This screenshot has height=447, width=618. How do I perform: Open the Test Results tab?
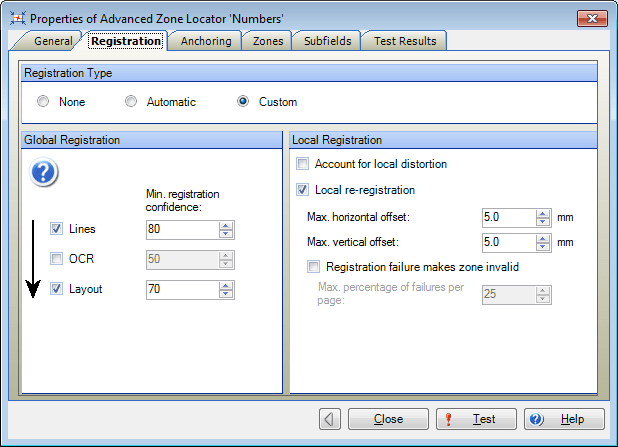click(x=404, y=41)
